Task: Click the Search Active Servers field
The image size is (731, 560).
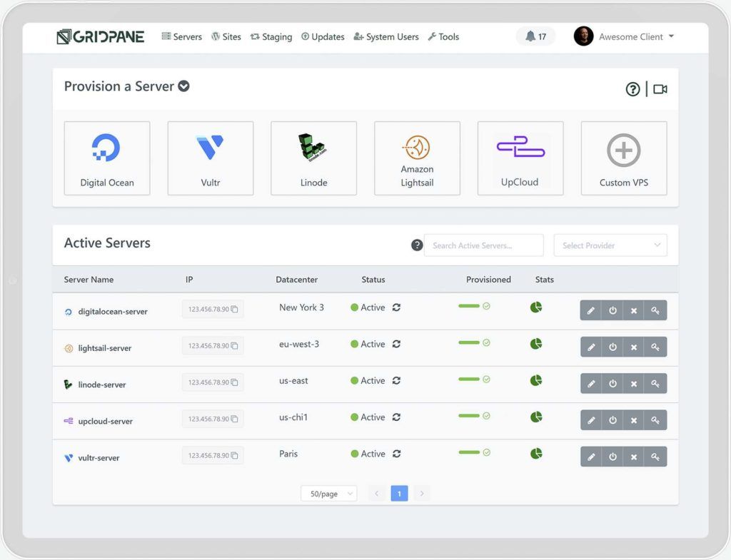Action: [x=483, y=245]
